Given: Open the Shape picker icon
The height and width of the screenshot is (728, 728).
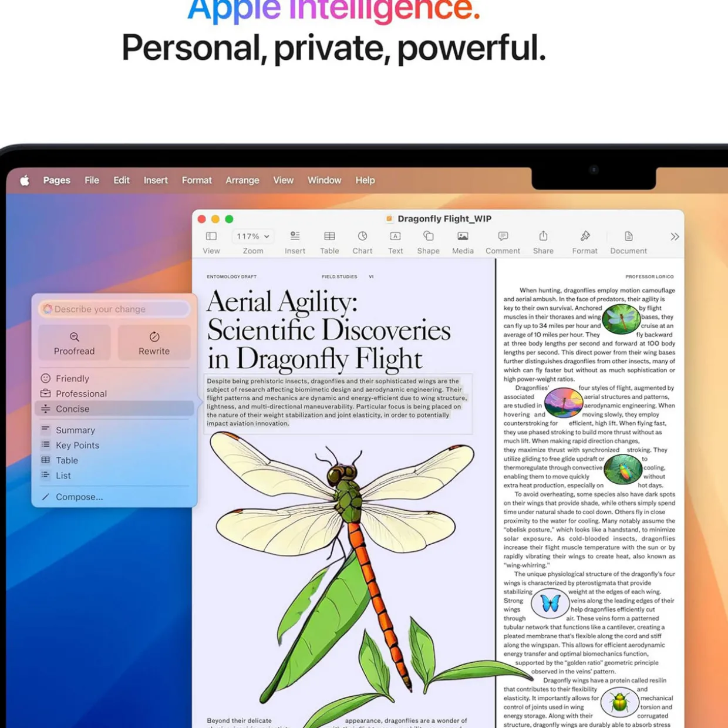Looking at the screenshot, I should pos(428,237).
